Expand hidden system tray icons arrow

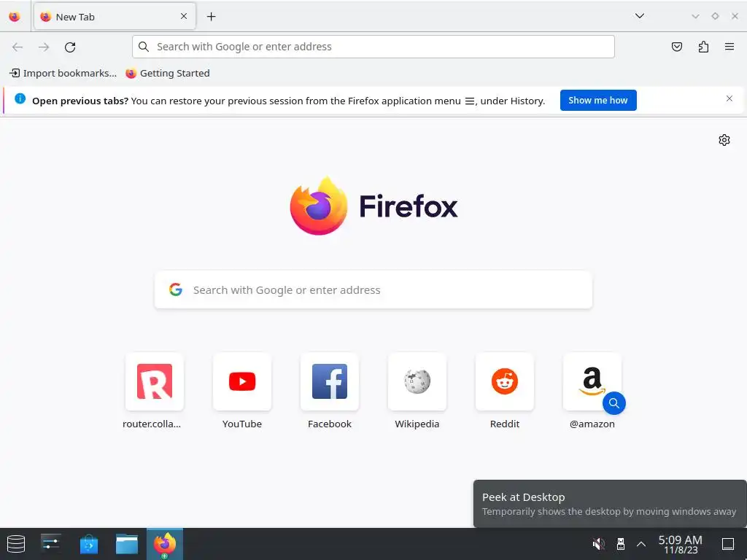pos(641,544)
